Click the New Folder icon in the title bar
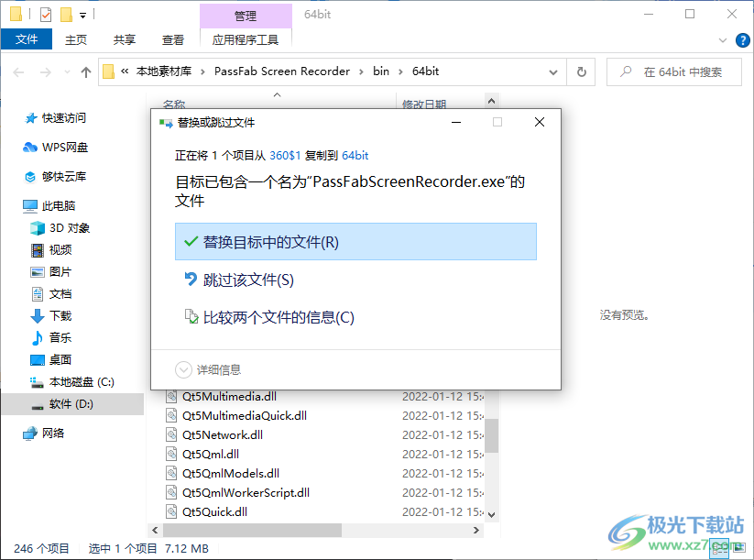 click(x=66, y=15)
